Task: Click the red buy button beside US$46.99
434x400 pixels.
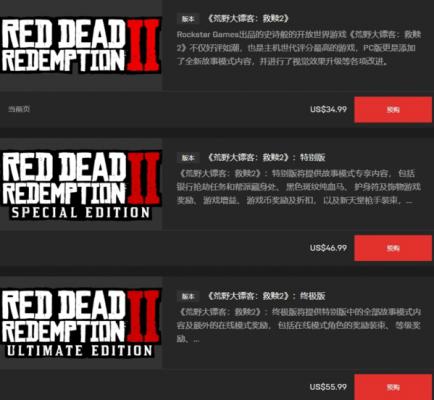Action: tap(393, 248)
